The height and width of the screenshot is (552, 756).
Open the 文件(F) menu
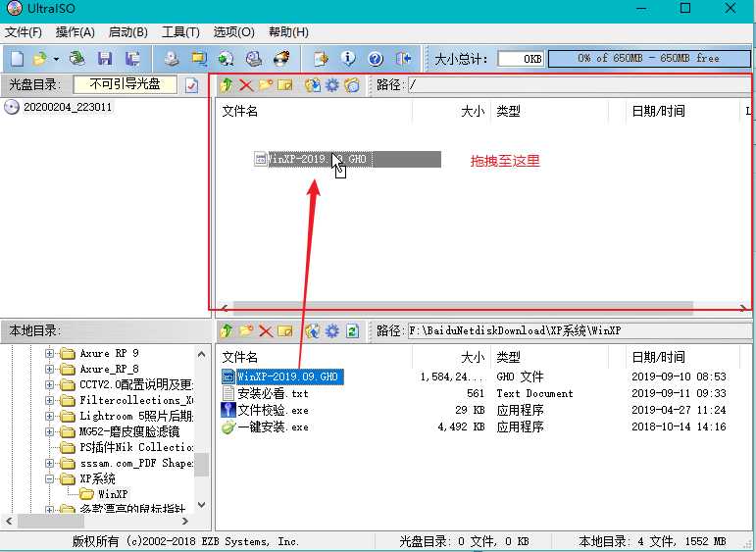(x=24, y=32)
